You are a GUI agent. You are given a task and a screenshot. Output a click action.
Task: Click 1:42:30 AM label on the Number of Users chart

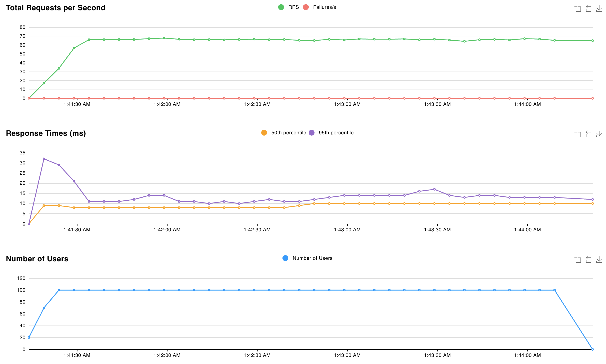pos(257,355)
